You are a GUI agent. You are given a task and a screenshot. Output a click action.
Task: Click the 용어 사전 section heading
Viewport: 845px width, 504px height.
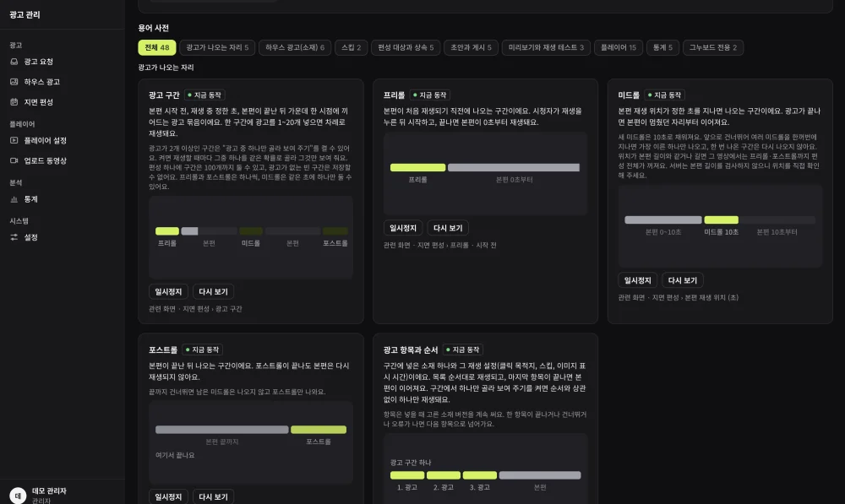click(154, 28)
